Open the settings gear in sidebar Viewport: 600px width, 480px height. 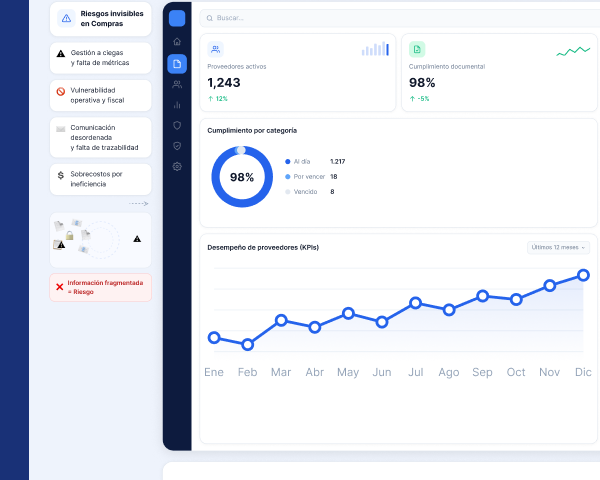177,167
